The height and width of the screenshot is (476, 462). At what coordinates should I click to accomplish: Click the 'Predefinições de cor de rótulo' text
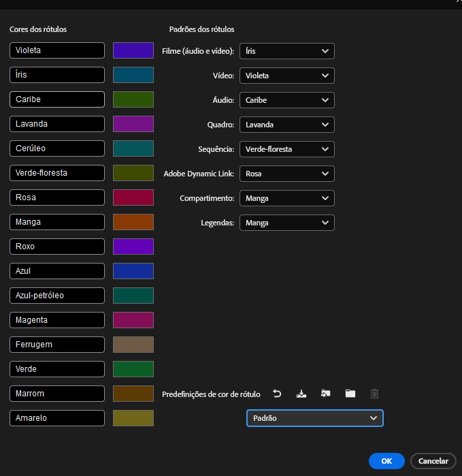(x=211, y=394)
